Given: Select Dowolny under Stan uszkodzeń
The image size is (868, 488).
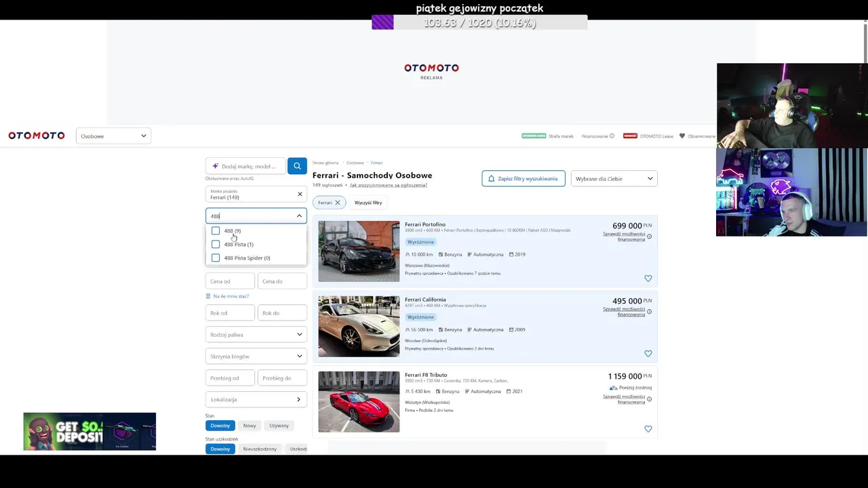Looking at the screenshot, I should click(x=220, y=449).
